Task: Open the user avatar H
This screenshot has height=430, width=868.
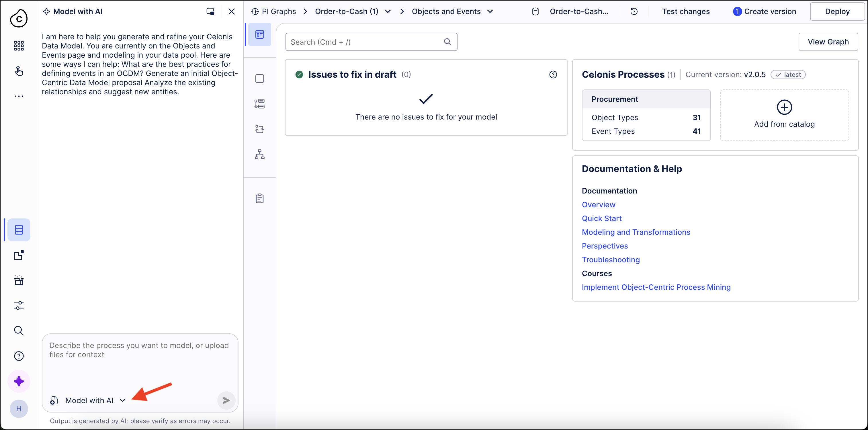Action: click(19, 409)
